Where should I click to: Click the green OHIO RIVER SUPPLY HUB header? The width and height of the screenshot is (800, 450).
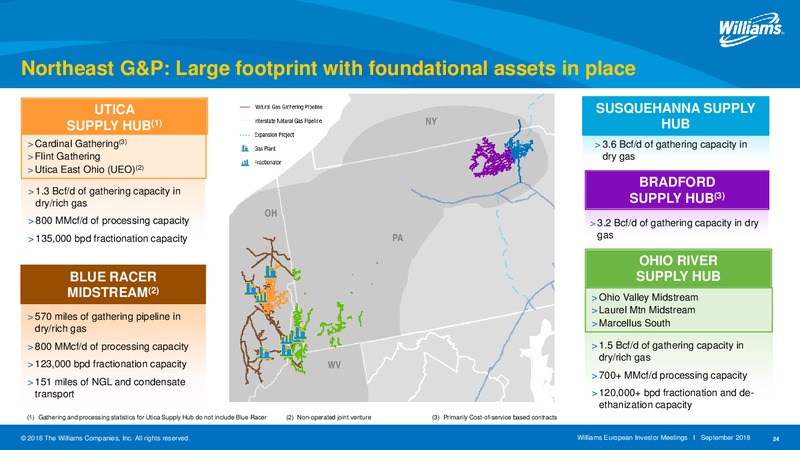click(678, 268)
